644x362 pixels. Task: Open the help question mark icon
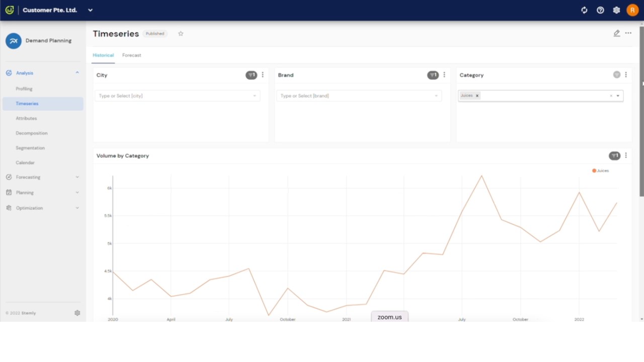click(x=600, y=10)
